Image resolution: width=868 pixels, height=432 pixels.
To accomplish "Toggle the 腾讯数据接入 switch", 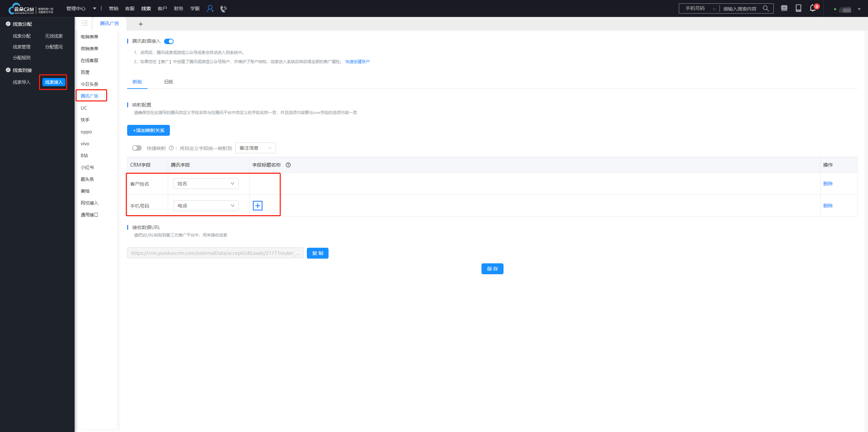I will point(169,41).
